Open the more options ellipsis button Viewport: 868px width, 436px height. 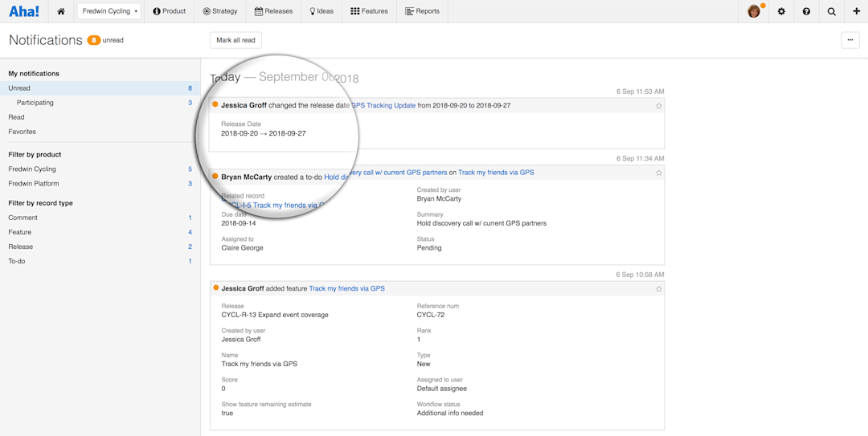click(850, 40)
